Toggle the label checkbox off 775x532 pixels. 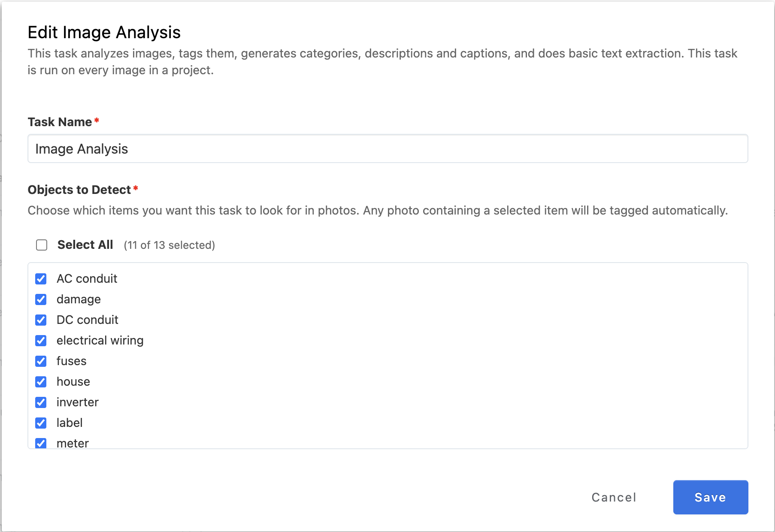(41, 423)
